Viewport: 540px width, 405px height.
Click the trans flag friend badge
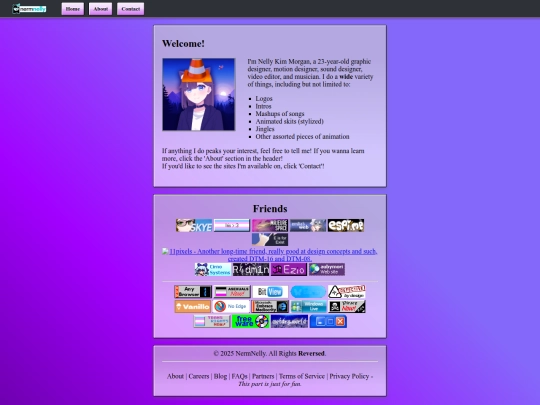[232, 226]
